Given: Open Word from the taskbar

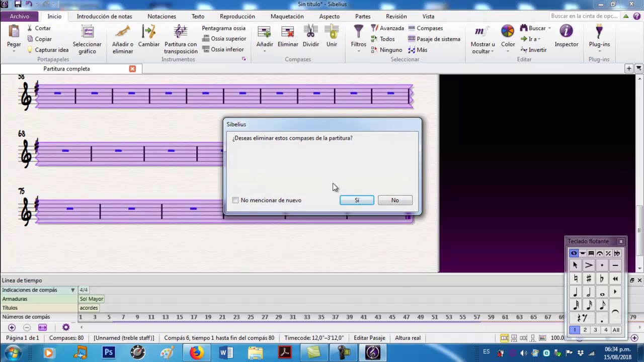Looking at the screenshot, I should (x=226, y=352).
